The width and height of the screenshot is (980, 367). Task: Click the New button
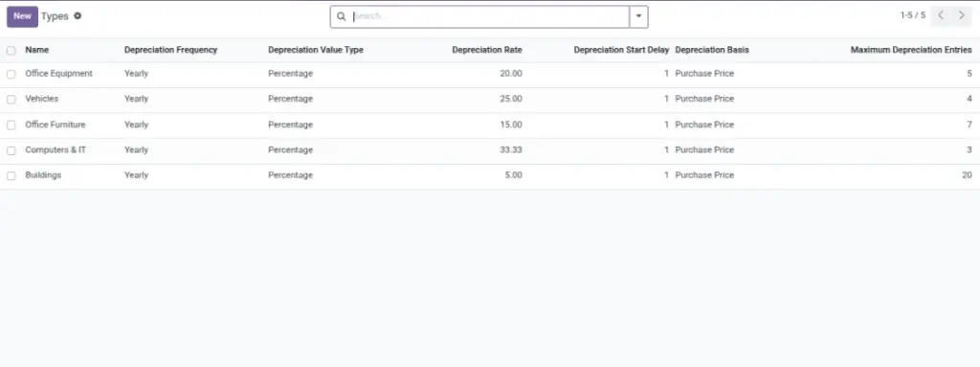point(23,16)
